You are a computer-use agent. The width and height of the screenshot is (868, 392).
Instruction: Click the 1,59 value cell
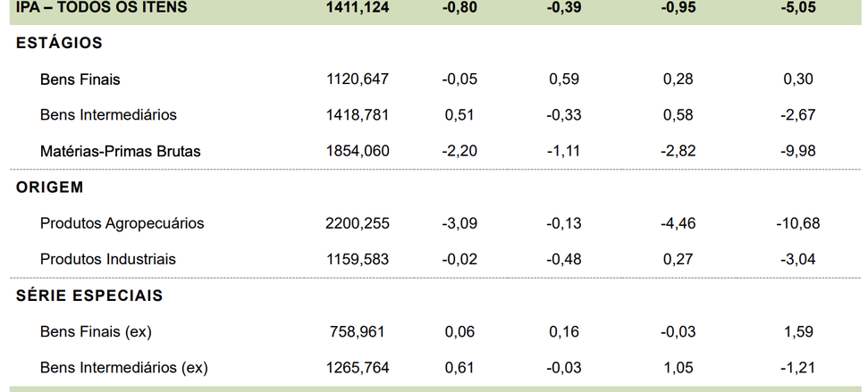pyautogui.click(x=798, y=332)
